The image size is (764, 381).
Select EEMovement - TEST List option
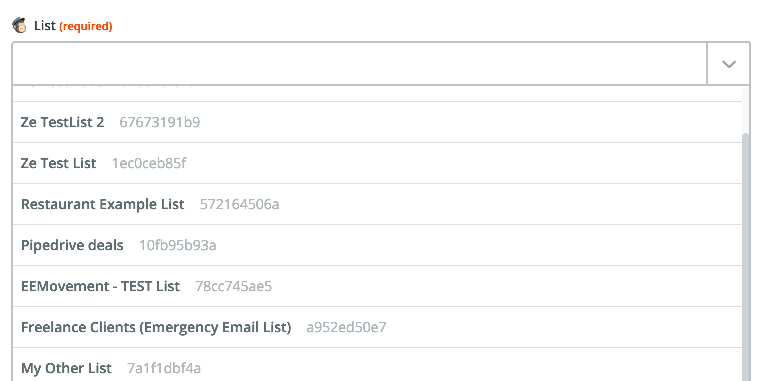point(377,286)
